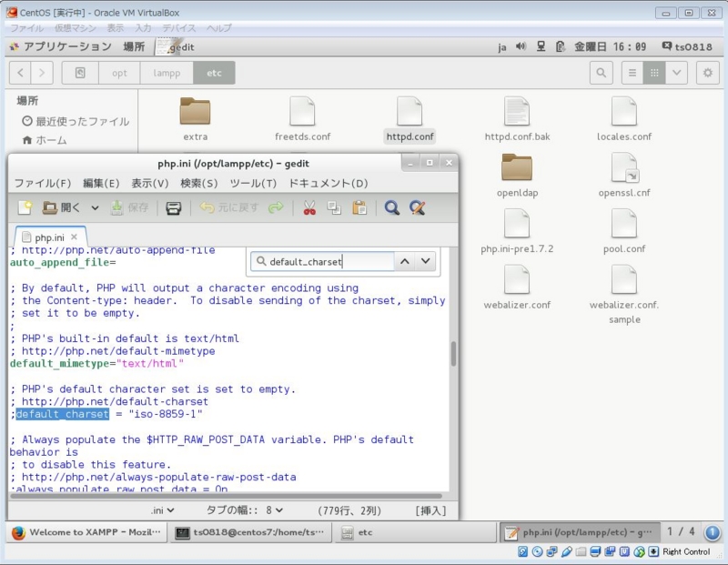728x565 pixels.
Task: Create a new document in gedit
Action: pos(25,207)
